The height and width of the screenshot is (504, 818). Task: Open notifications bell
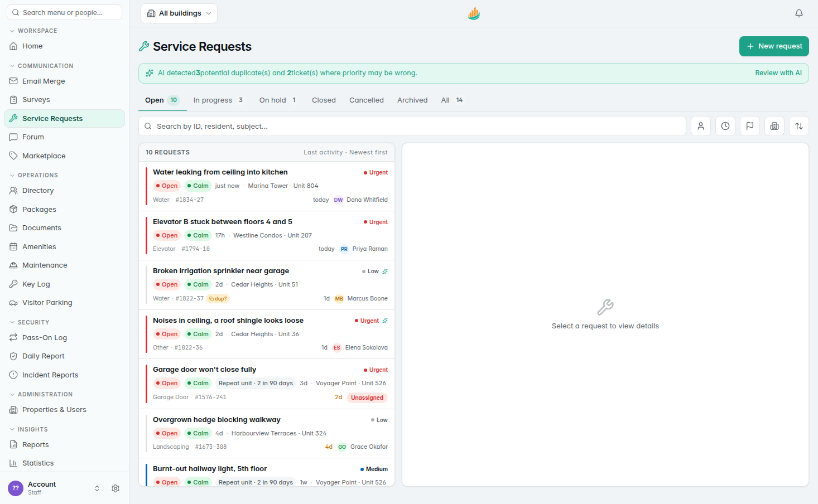[x=799, y=13]
